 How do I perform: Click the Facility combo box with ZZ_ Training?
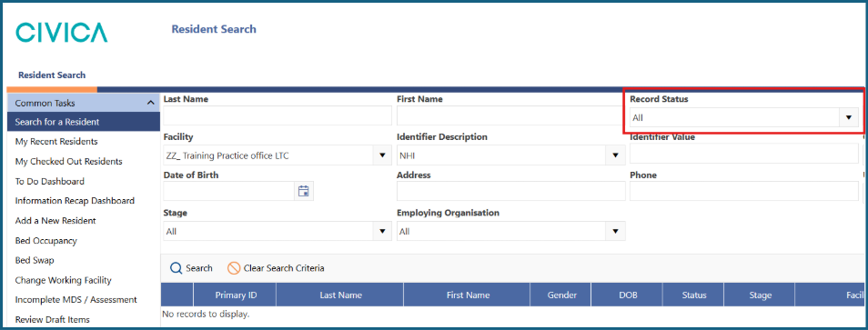pos(278,155)
